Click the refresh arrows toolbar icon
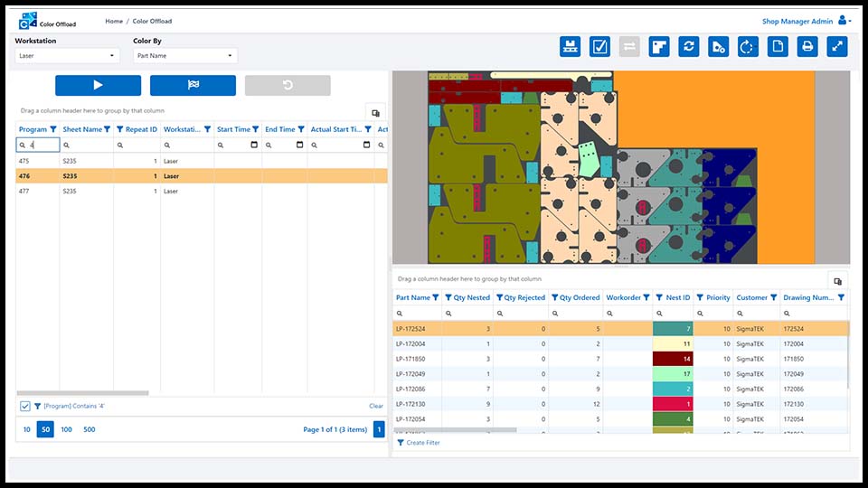Screen dimensions: 868x488 click(689, 47)
